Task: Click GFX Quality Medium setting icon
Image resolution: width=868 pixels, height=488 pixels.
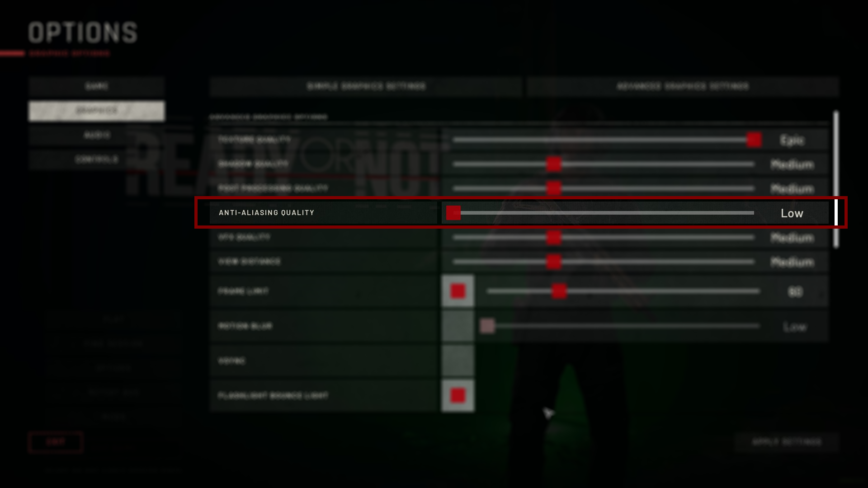Action: pyautogui.click(x=553, y=237)
